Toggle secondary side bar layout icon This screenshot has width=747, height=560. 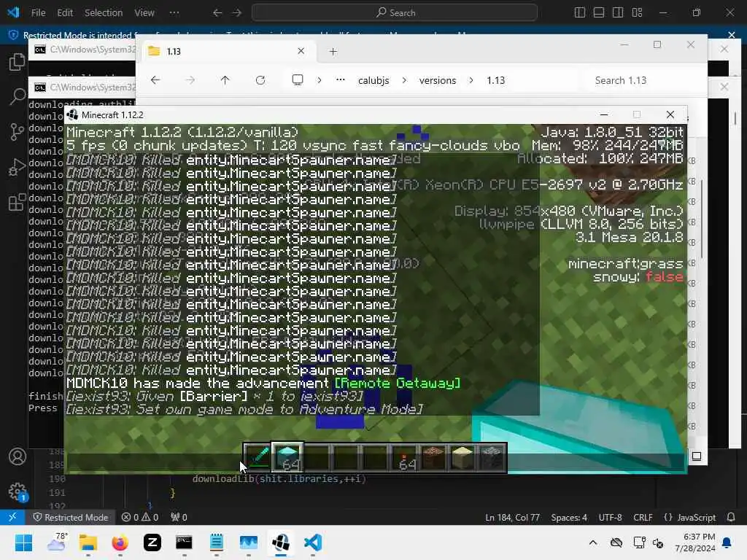618,13
